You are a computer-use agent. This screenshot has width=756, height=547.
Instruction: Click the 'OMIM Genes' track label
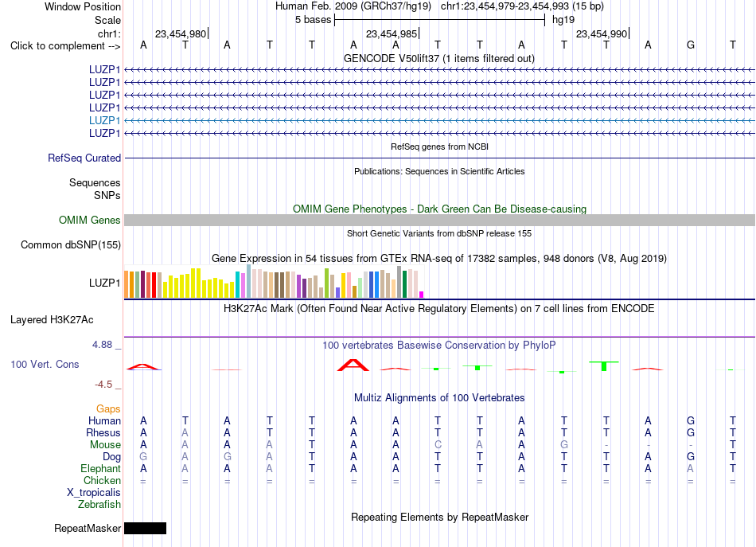tap(89, 221)
